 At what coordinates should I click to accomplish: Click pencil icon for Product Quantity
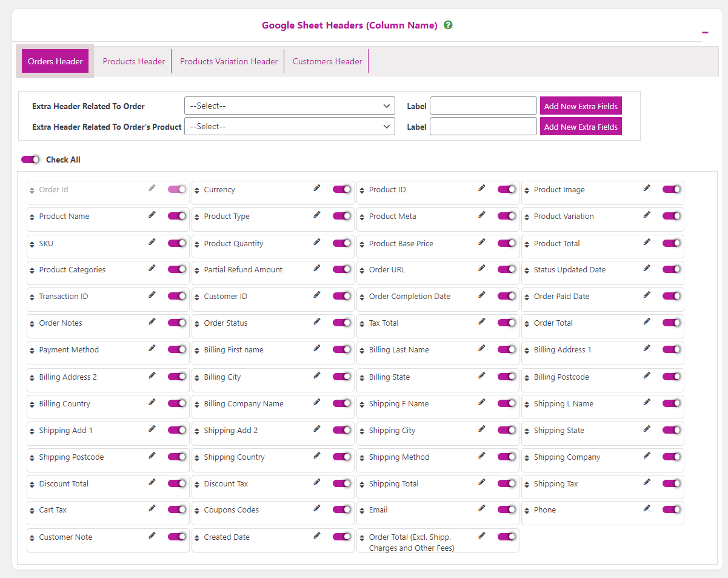[317, 242]
